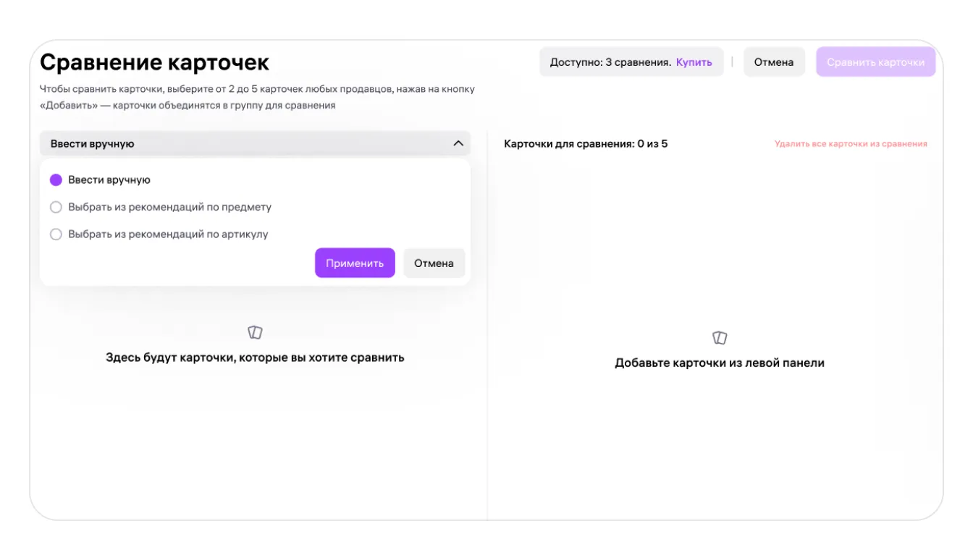This screenshot has height=560, width=973.
Task: Click the separator between "Купить" and "Отмена"
Action: 732,62
